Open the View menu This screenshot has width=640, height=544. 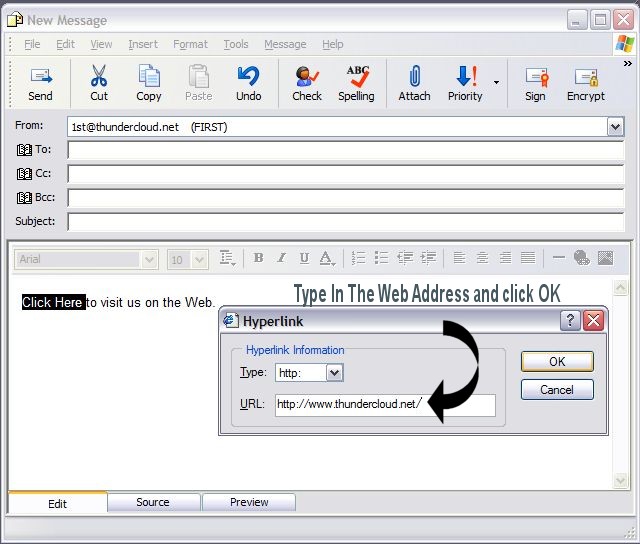pyautogui.click(x=101, y=44)
